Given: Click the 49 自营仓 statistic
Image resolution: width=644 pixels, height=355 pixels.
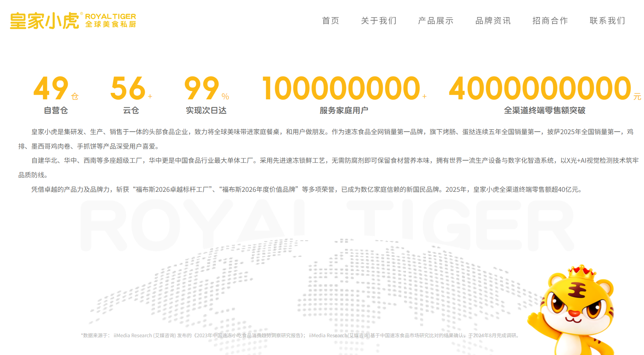Looking at the screenshot, I should click(56, 95).
